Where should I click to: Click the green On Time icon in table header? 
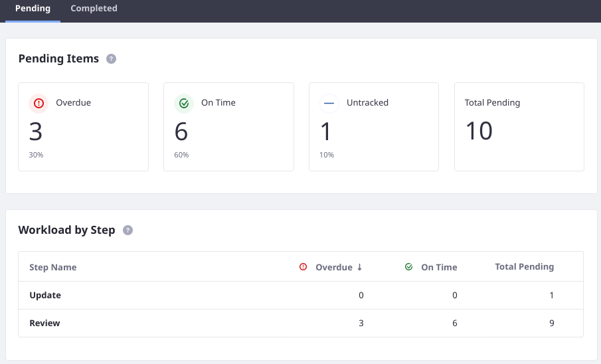[409, 266]
